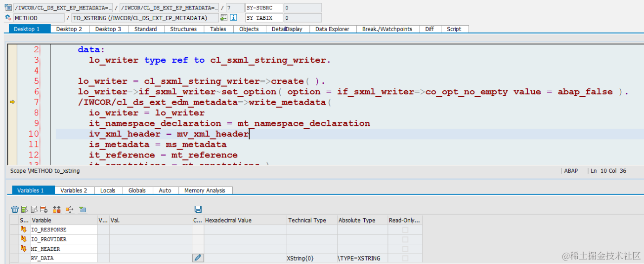Click the METHOD event type field

coord(39,18)
